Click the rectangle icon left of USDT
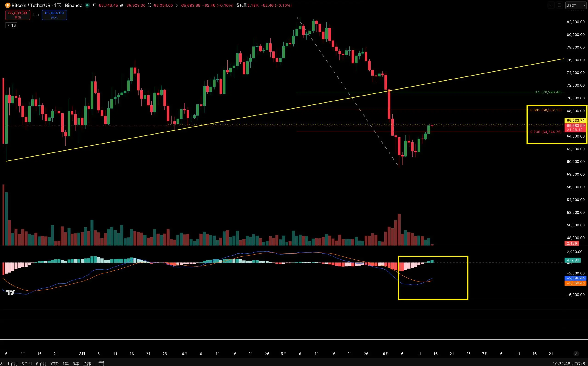588x366 pixels. tap(559, 5)
